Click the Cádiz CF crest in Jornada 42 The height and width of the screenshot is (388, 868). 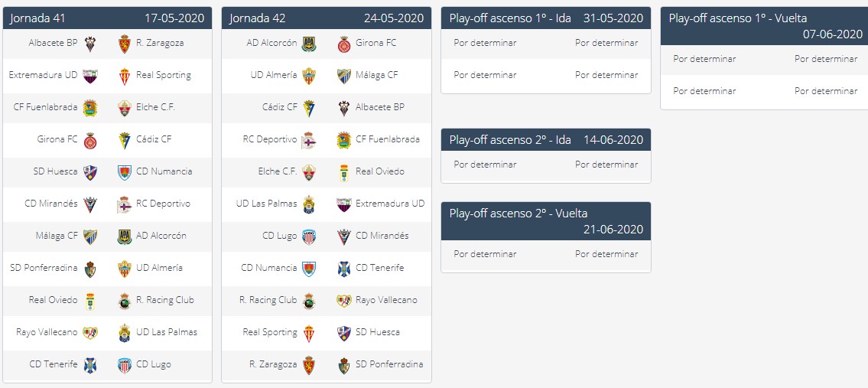(309, 108)
